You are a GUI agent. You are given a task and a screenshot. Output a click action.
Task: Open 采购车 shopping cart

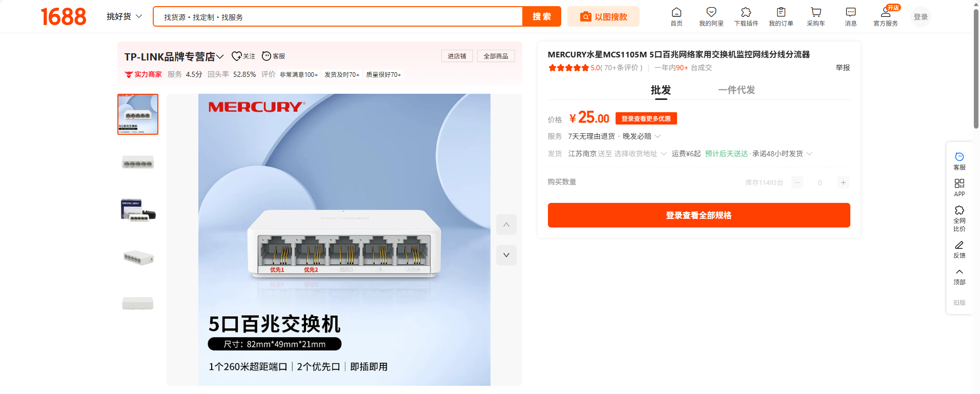tap(816, 16)
